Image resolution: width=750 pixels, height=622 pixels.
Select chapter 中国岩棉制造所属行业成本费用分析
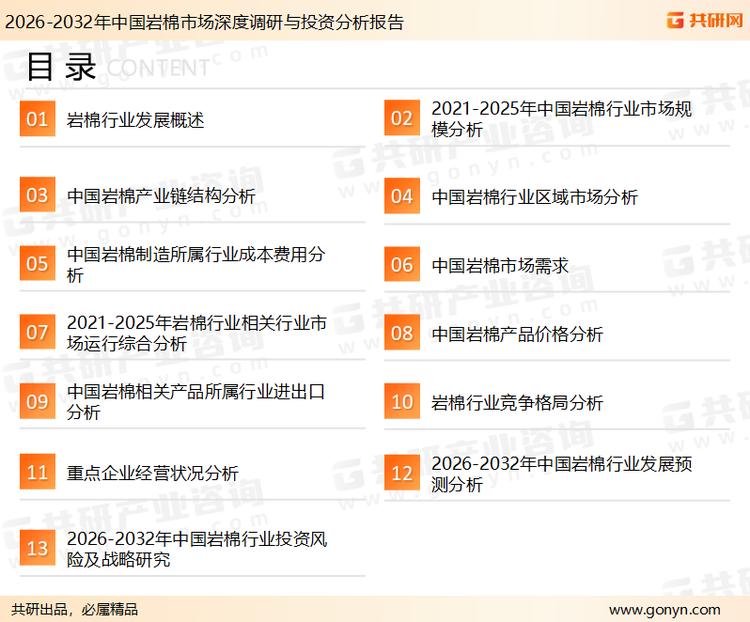(x=196, y=265)
